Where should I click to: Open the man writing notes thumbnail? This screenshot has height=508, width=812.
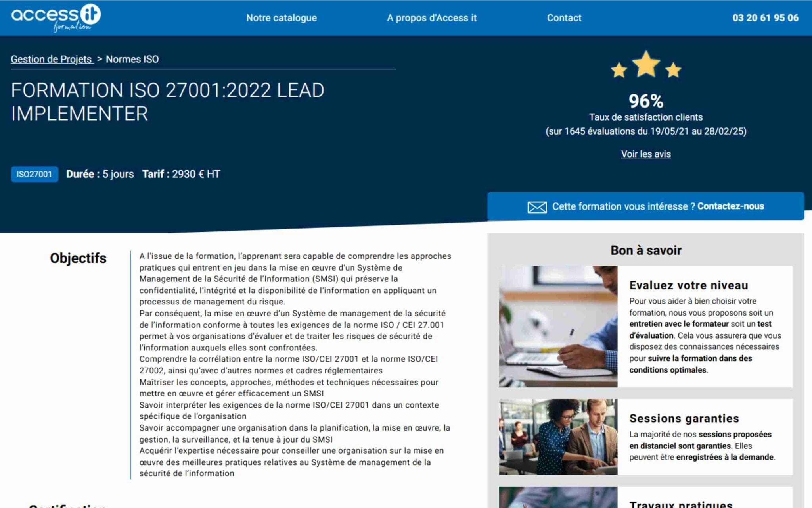[x=558, y=326]
